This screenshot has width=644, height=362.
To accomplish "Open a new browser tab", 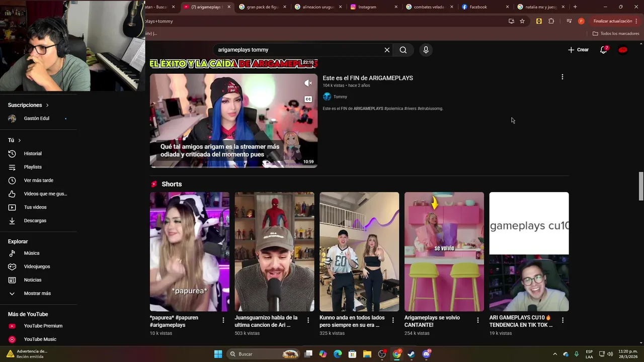I will click(x=575, y=7).
